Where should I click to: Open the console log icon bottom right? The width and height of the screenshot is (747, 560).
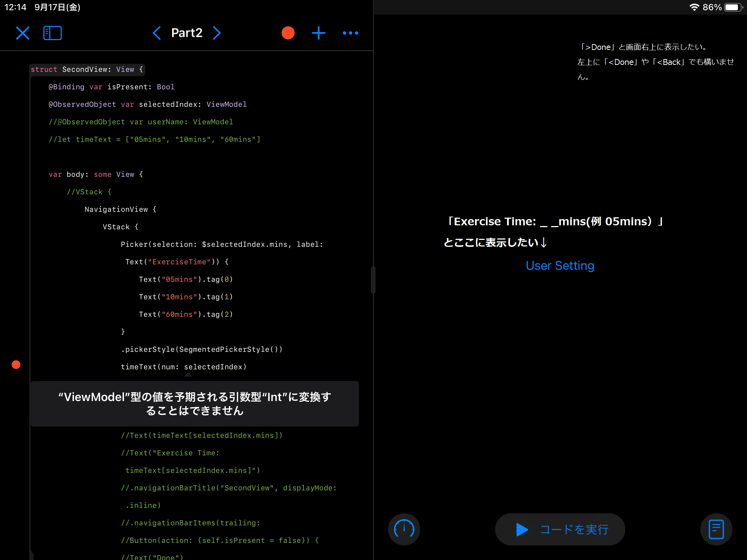point(716,529)
